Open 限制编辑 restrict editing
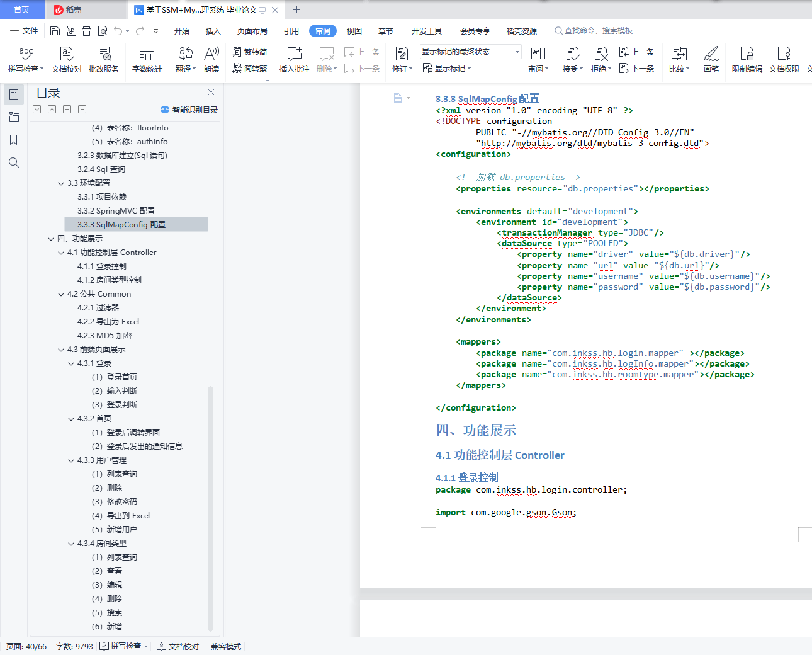 coord(747,59)
